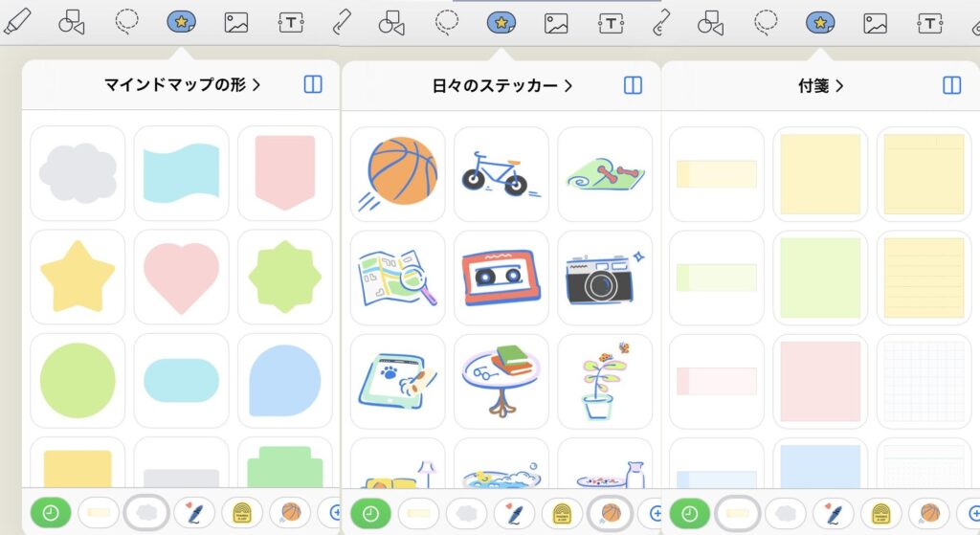980x535 pixels.
Task: Show recent stickers in right panel bottom bar
Action: [690, 514]
